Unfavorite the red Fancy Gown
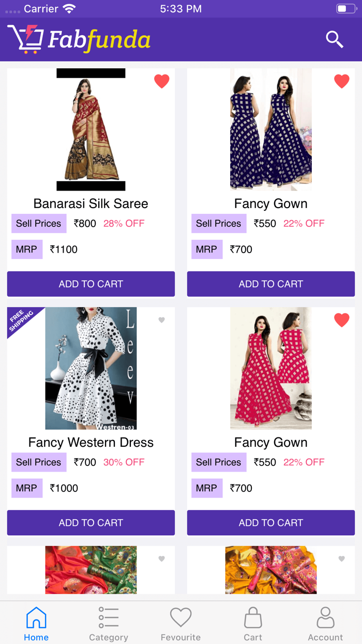Screen dimensions: 362x644 coord(342,320)
